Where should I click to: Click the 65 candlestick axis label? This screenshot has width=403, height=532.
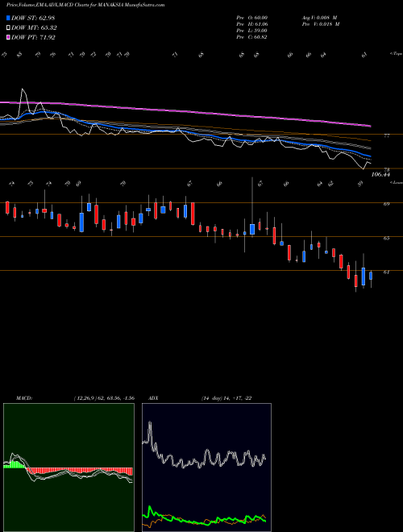(x=386, y=238)
